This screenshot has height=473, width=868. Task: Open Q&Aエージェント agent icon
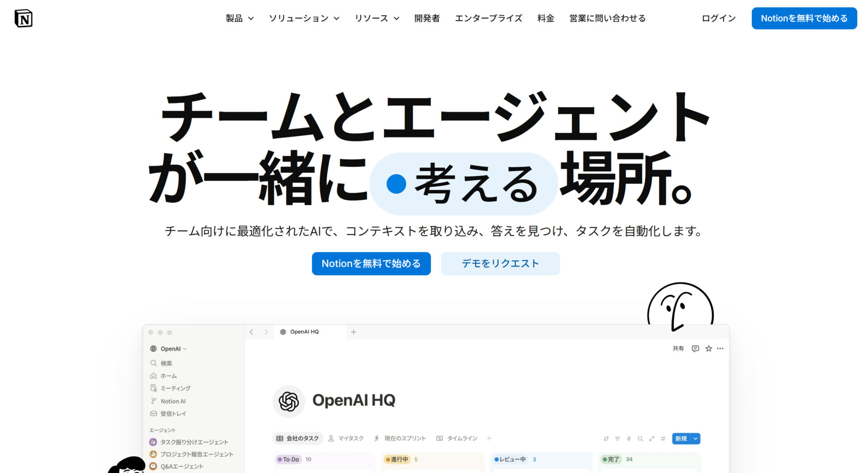(x=153, y=466)
